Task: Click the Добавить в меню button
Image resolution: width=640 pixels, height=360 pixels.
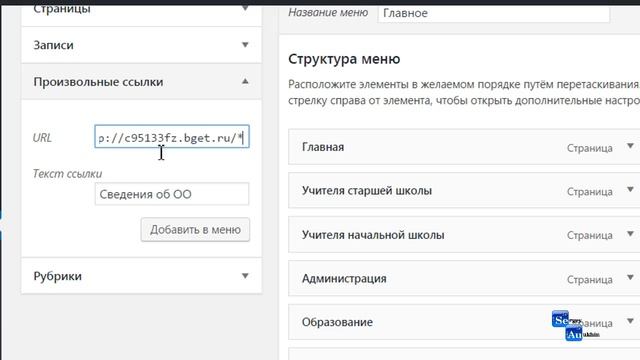Action: (195, 229)
